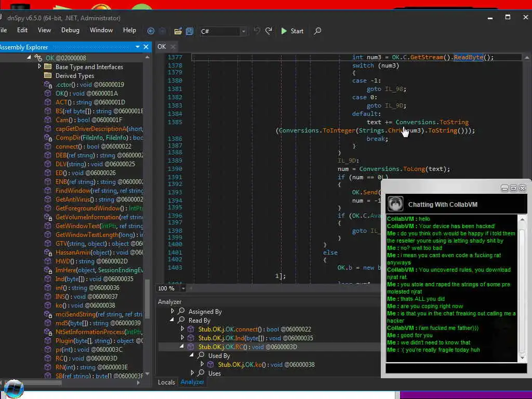Select the .cctor() method icon
This screenshot has width=532, height=399.
pos(48,85)
